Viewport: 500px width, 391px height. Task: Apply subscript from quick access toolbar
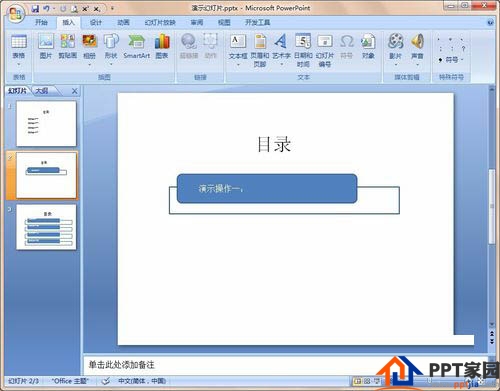click(x=96, y=9)
